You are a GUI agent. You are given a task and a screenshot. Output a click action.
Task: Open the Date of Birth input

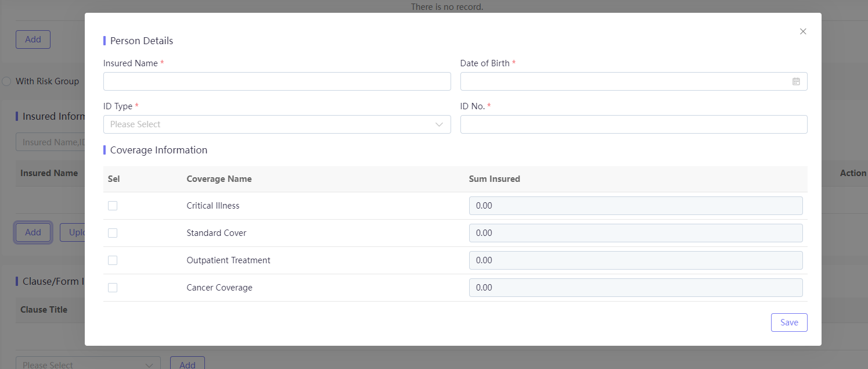[x=633, y=81]
